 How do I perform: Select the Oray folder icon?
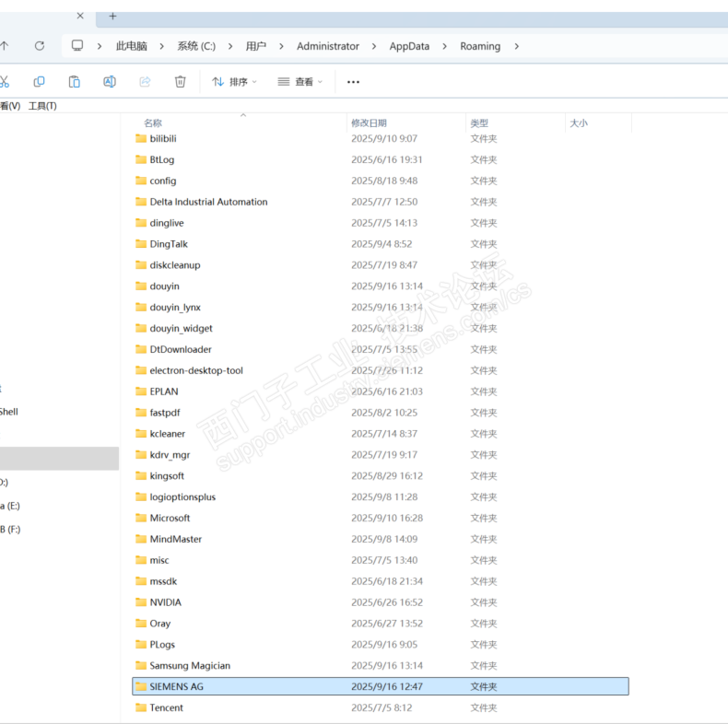[141, 624]
